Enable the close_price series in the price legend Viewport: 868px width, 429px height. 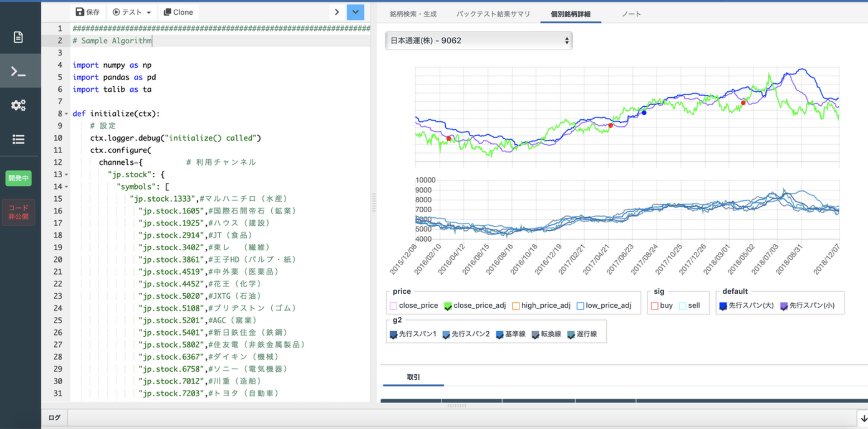pos(393,305)
